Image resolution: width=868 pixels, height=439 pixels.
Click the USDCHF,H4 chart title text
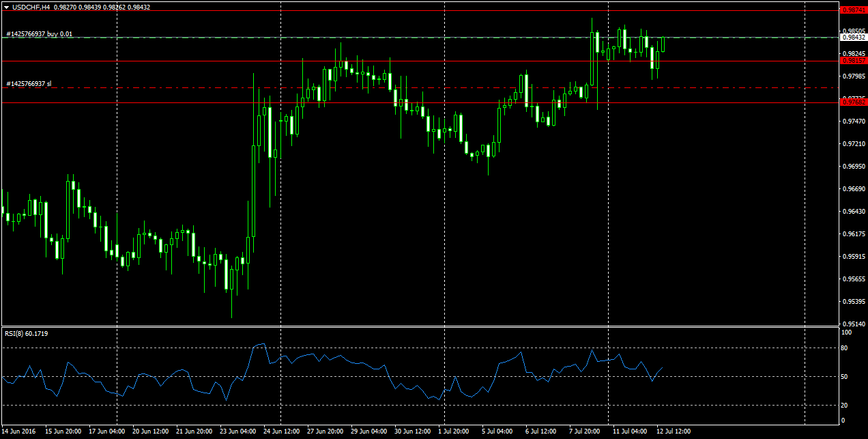pyautogui.click(x=31, y=7)
